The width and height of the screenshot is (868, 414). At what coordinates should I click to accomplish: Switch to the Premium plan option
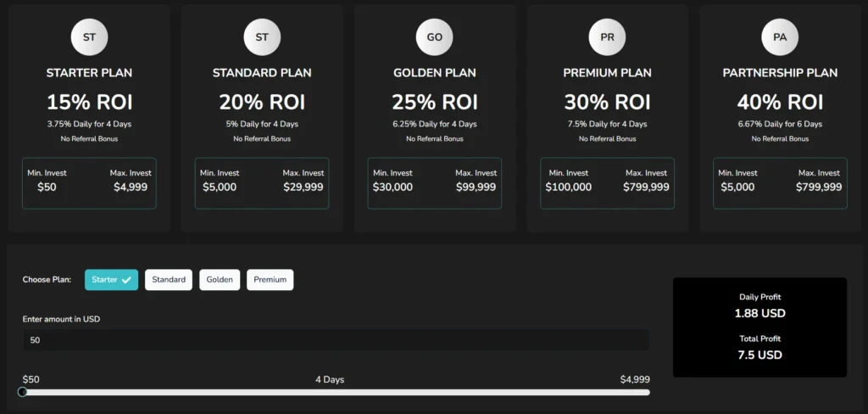tap(270, 280)
